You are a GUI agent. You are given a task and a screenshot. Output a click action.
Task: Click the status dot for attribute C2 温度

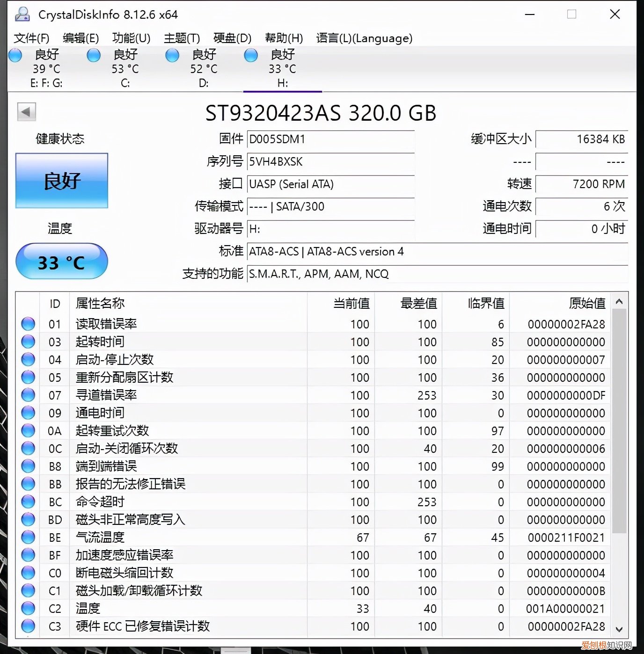[x=28, y=609]
